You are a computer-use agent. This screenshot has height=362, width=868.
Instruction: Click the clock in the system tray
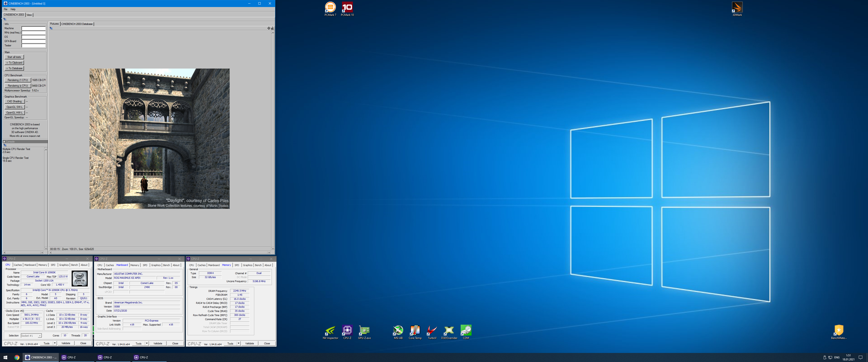(x=849, y=357)
